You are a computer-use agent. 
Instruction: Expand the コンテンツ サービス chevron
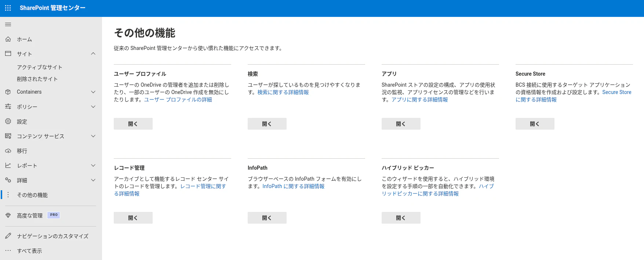[93, 136]
